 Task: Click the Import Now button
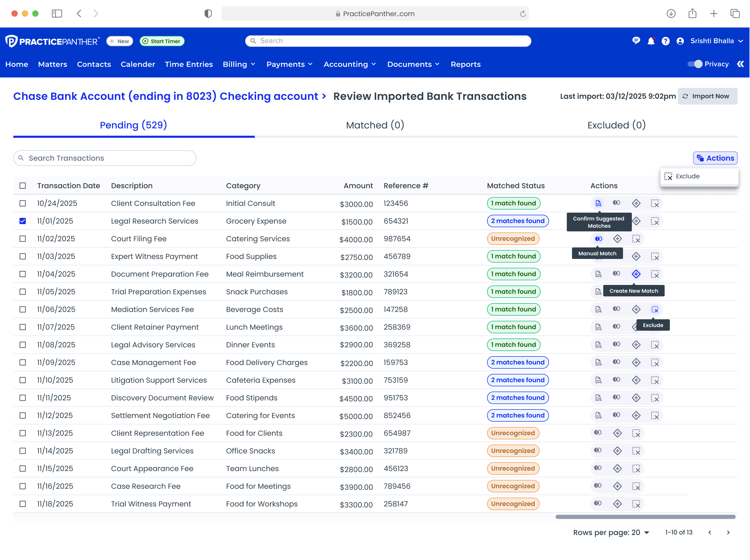tap(707, 96)
